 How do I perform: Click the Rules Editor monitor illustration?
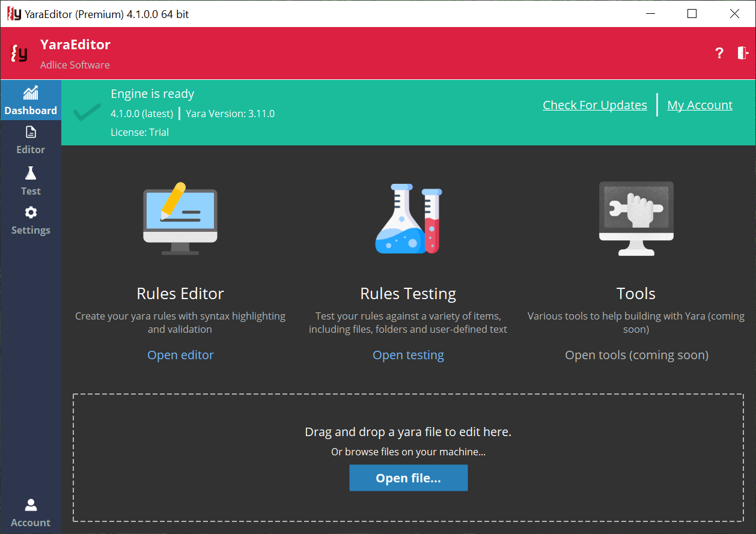(x=180, y=218)
